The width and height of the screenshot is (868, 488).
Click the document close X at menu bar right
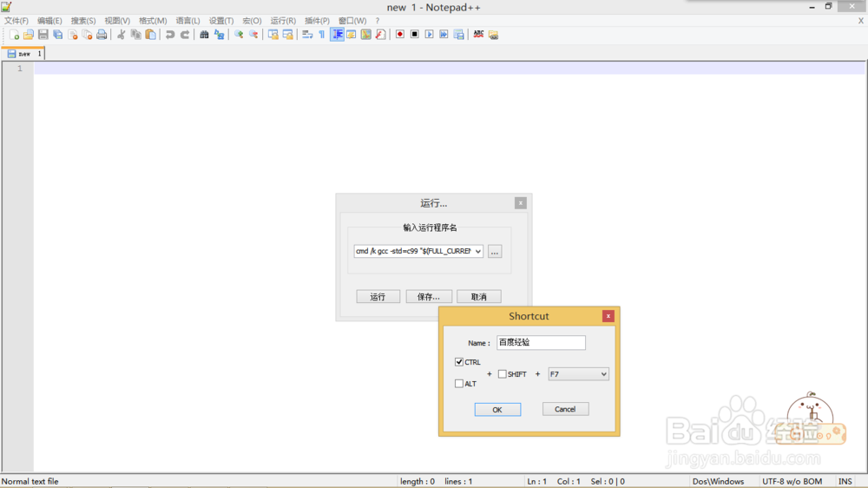pyautogui.click(x=861, y=21)
